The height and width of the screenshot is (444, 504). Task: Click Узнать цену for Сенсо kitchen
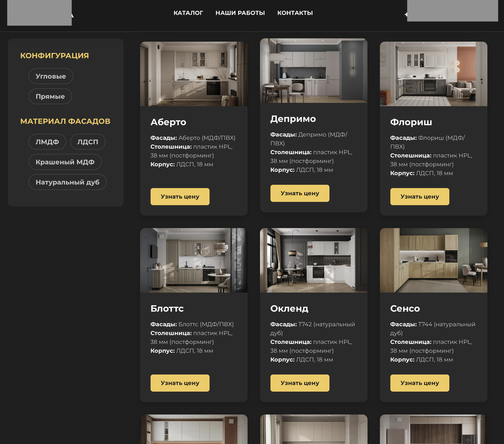pos(420,383)
